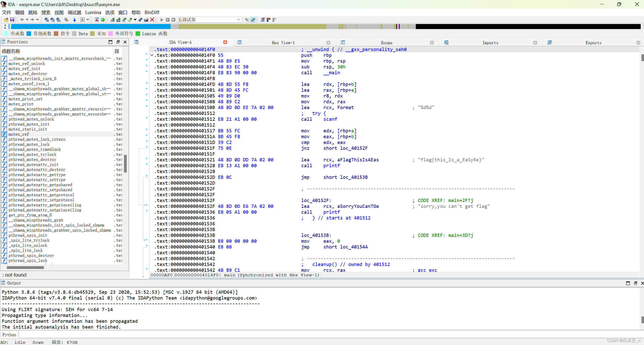The width and height of the screenshot is (644, 345).
Task: Click the red X delete icon in toolbar
Action: [x=152, y=20]
